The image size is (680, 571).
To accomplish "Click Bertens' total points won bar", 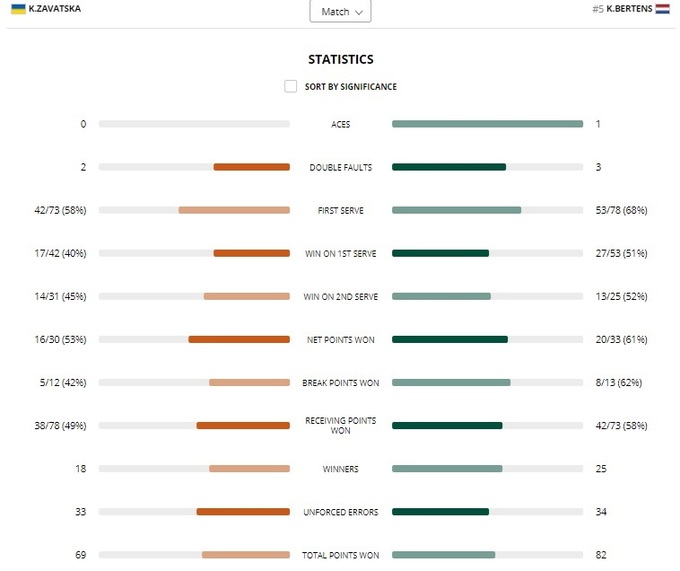I will point(443,554).
